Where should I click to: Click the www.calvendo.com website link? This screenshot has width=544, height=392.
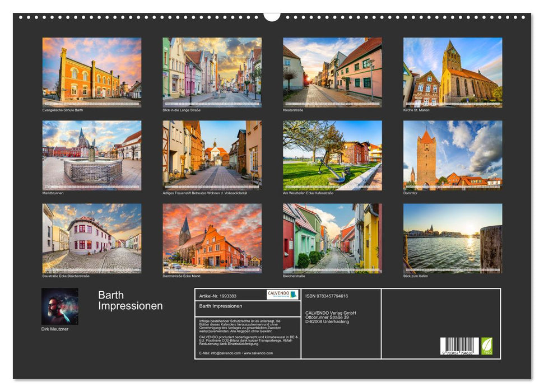click(x=258, y=352)
